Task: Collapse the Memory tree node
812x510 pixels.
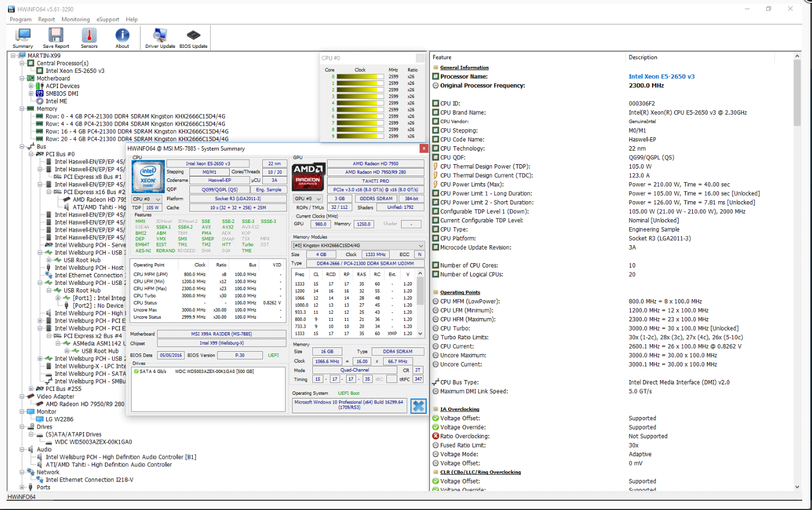Action: tap(22, 109)
